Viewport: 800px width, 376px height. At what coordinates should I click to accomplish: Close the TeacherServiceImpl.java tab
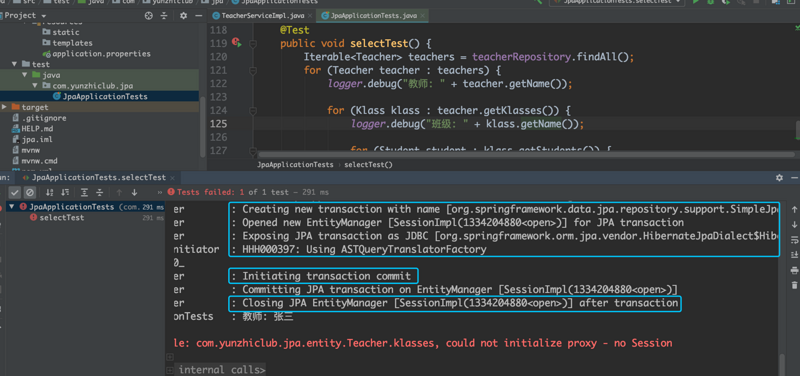(309, 16)
